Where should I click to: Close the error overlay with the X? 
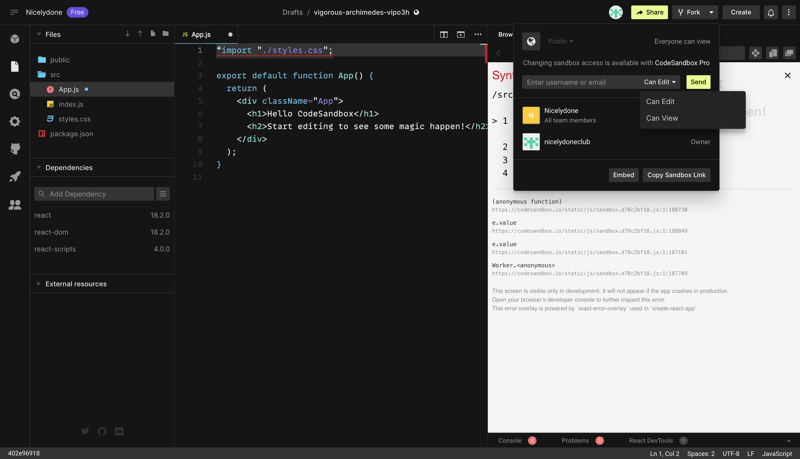click(787, 75)
